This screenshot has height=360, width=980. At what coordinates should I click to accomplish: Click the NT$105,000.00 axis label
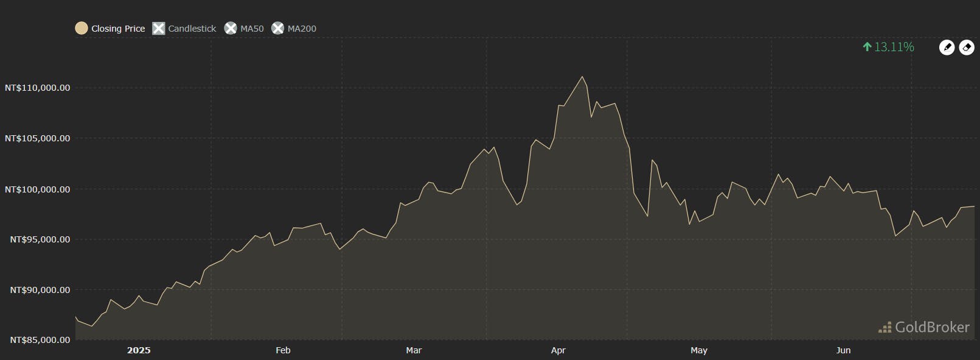pyautogui.click(x=37, y=138)
